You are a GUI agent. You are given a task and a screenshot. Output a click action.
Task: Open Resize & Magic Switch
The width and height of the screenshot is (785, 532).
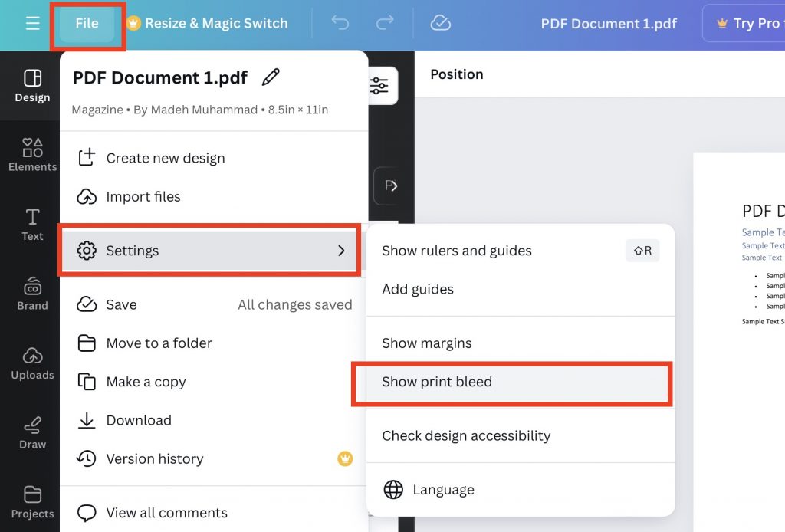pyautogui.click(x=207, y=23)
